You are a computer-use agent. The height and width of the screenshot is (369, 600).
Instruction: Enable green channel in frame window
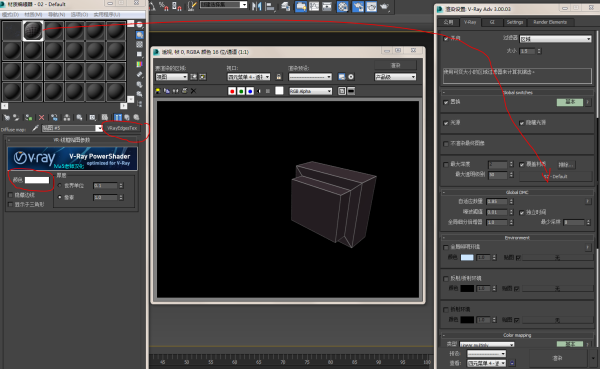point(241,91)
